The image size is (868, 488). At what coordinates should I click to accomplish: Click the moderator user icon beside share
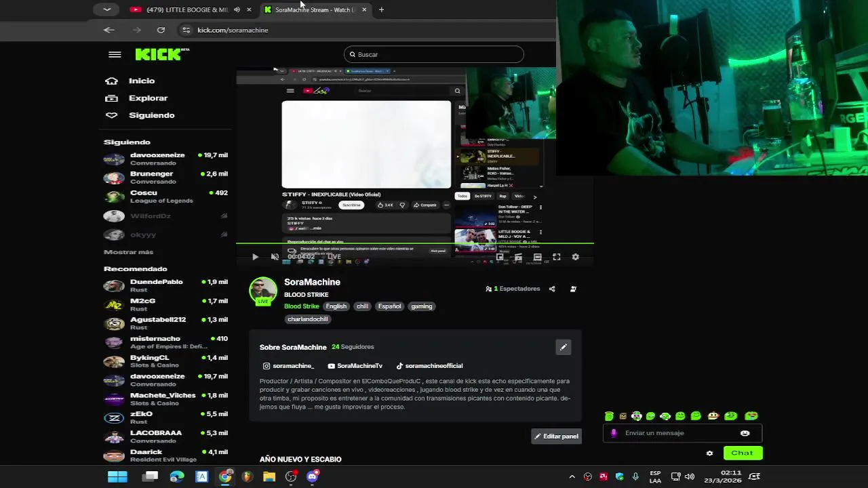click(573, 289)
